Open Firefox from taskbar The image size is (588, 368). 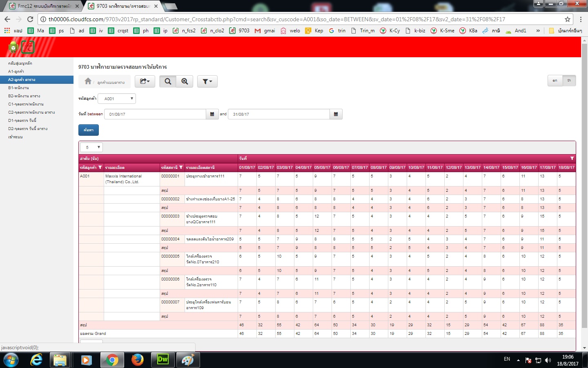pos(138,360)
